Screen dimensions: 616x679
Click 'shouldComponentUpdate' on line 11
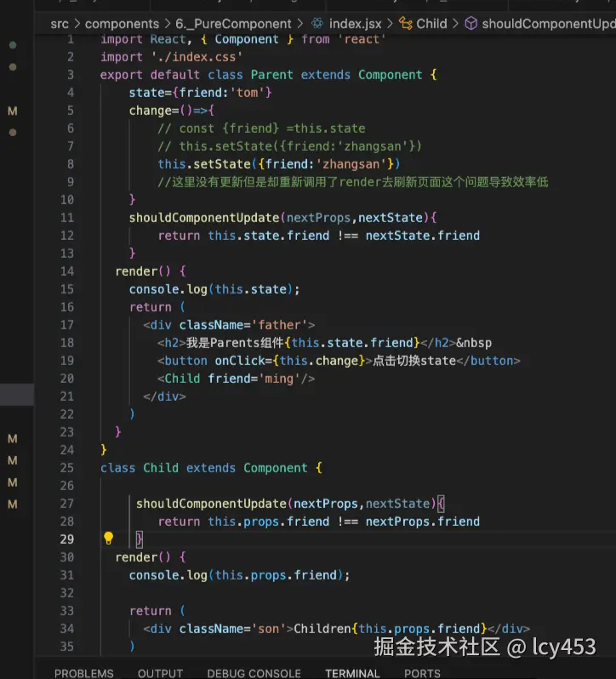click(204, 217)
